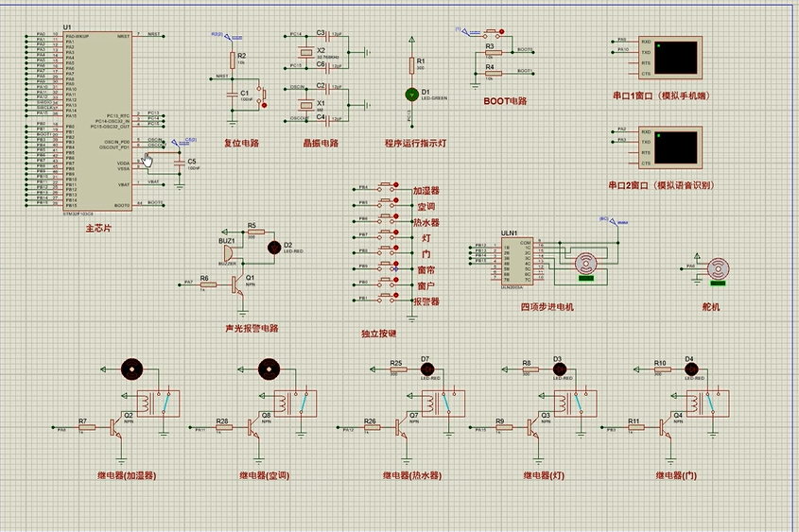
Task: Select resistor R28 on the PA11 line
Action: pyautogui.click(x=224, y=428)
